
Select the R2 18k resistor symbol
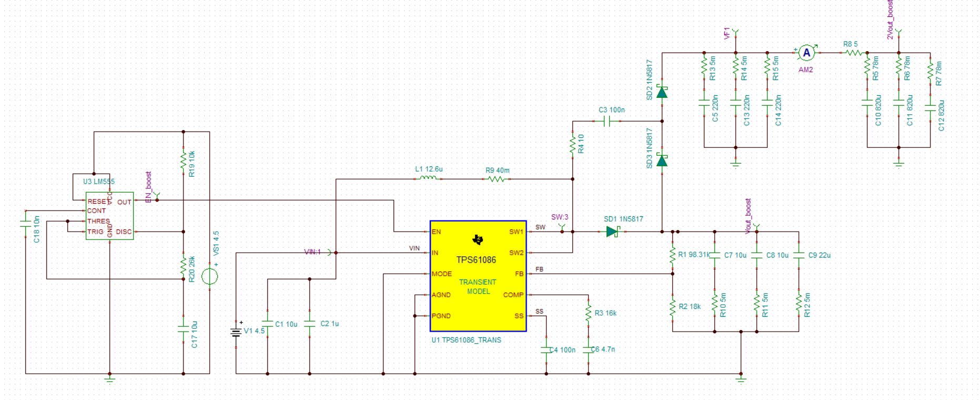tap(673, 307)
